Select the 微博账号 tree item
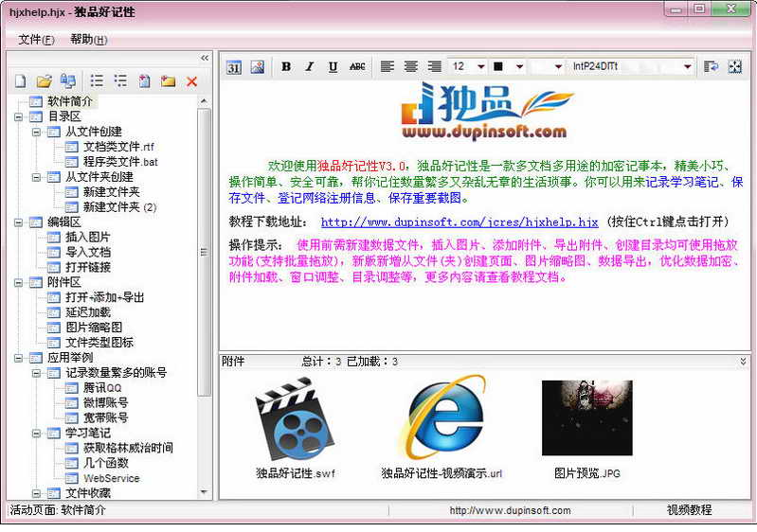The height and width of the screenshot is (532, 757). (105, 402)
